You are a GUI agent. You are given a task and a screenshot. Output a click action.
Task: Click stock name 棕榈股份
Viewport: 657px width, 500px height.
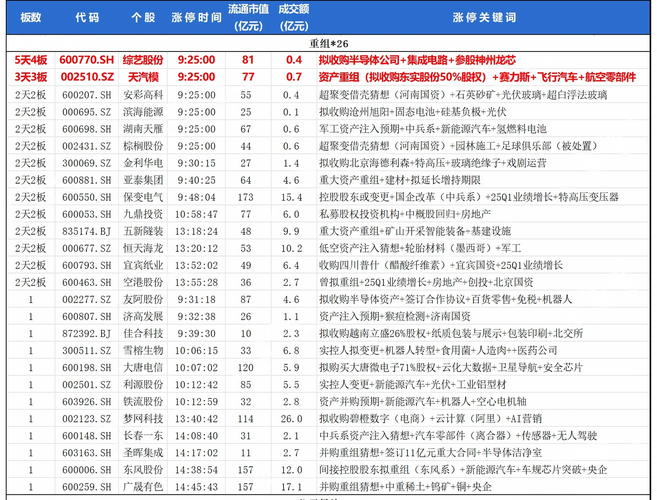143,146
